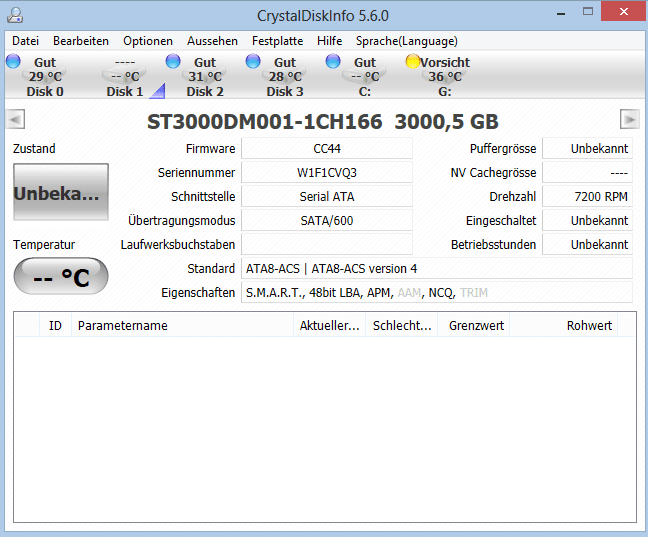The image size is (648, 537).
Task: Click the -- °C temperature button
Action: 61,276
